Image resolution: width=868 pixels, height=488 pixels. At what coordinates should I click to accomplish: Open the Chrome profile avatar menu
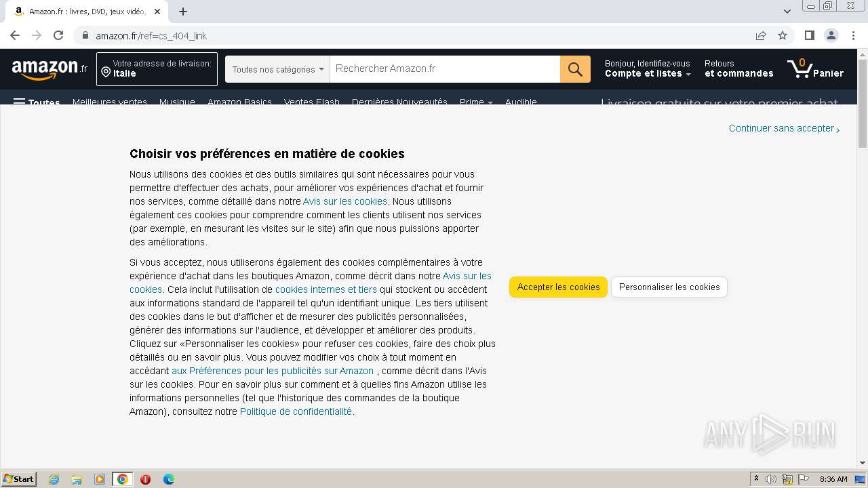831,36
